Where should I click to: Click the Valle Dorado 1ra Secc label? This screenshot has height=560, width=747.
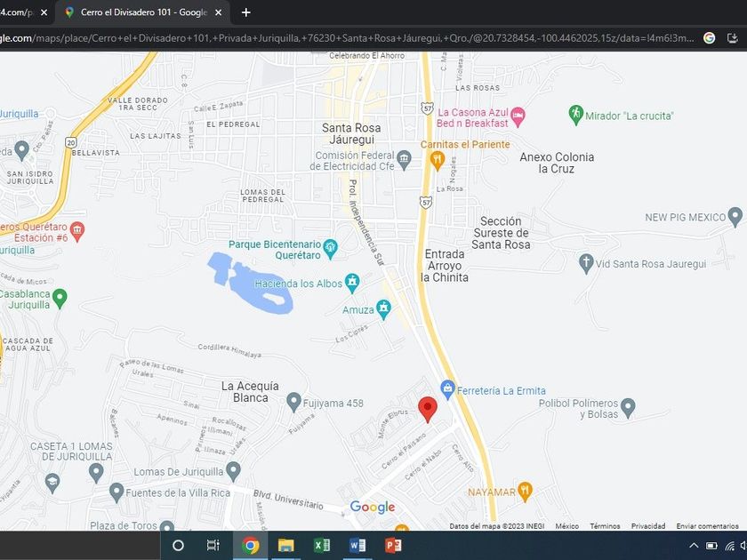tap(137, 104)
